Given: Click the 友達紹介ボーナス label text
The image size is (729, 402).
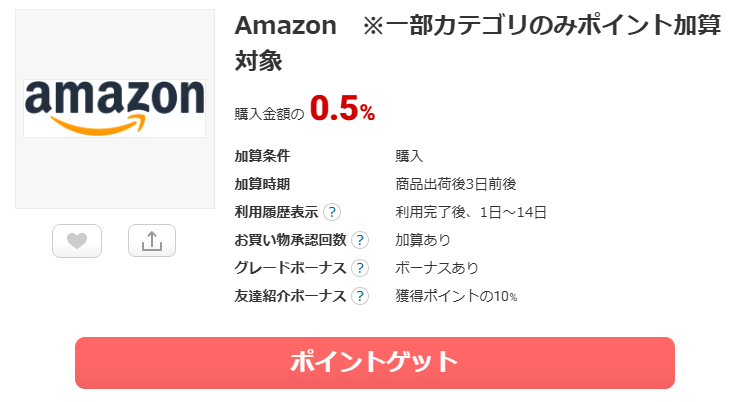Looking at the screenshot, I should 290,296.
